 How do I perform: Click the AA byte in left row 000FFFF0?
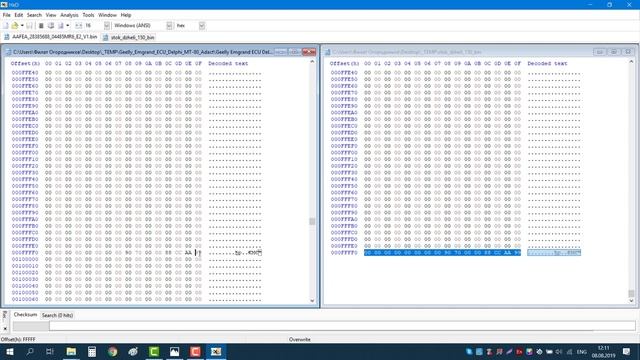(x=188, y=253)
